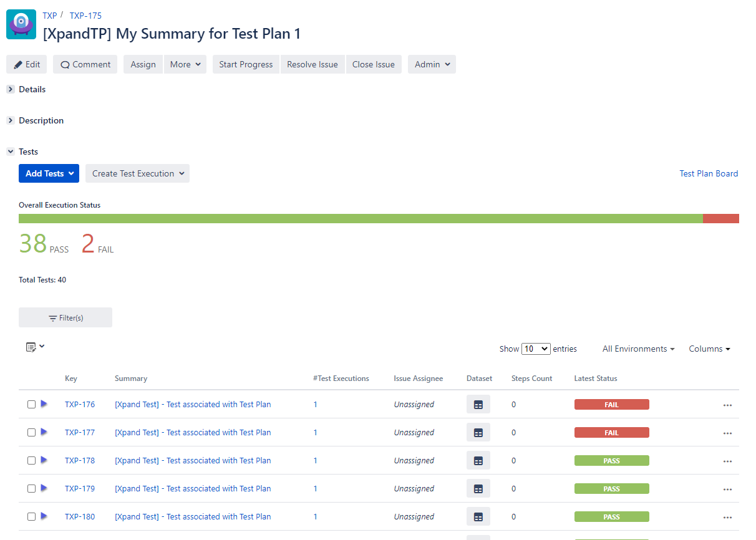756x540 pixels.
Task: Click the TXP project avatar icon
Action: pos(21,24)
